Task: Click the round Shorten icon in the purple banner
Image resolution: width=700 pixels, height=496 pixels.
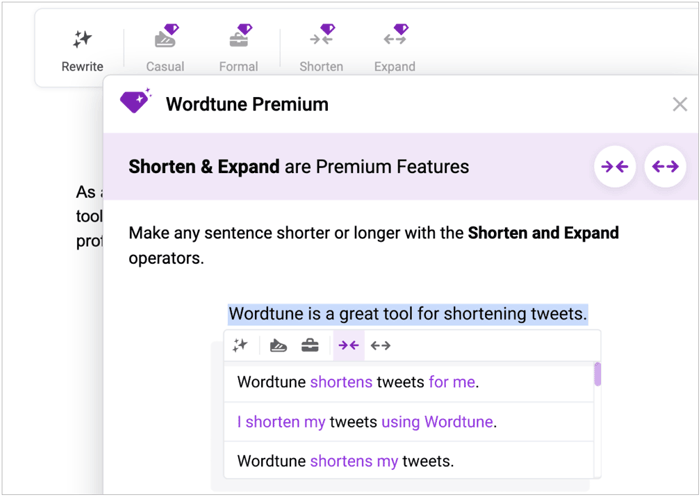Action: click(x=615, y=167)
